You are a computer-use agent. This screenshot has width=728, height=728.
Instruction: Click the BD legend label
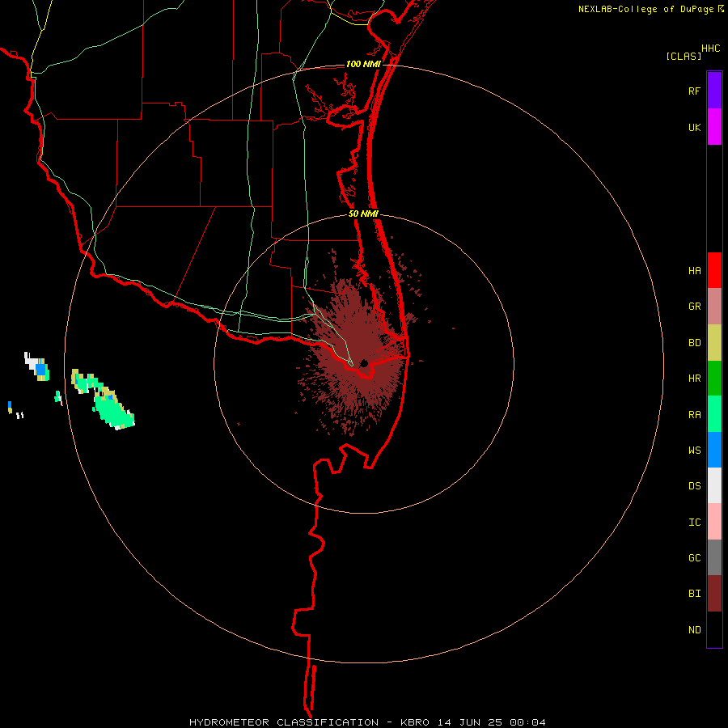click(x=694, y=343)
